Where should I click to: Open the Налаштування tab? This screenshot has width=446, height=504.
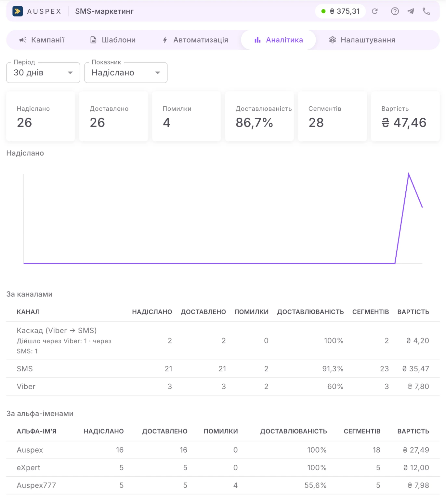coord(362,40)
